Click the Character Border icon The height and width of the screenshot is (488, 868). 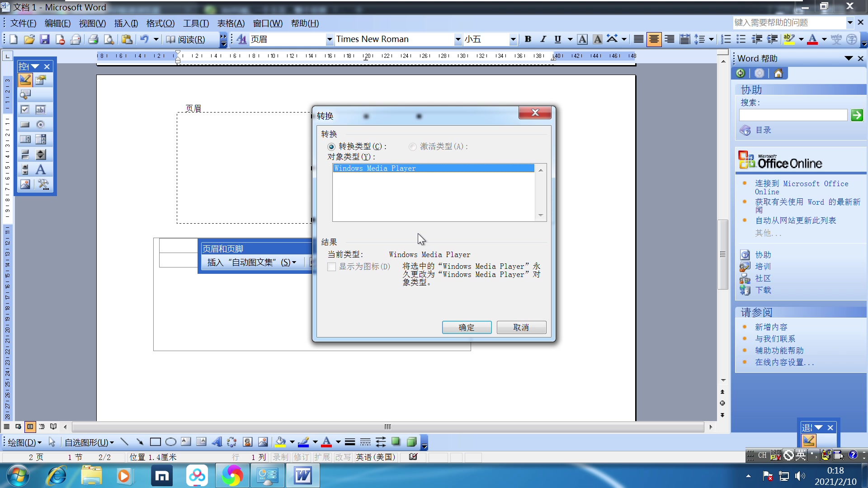582,39
